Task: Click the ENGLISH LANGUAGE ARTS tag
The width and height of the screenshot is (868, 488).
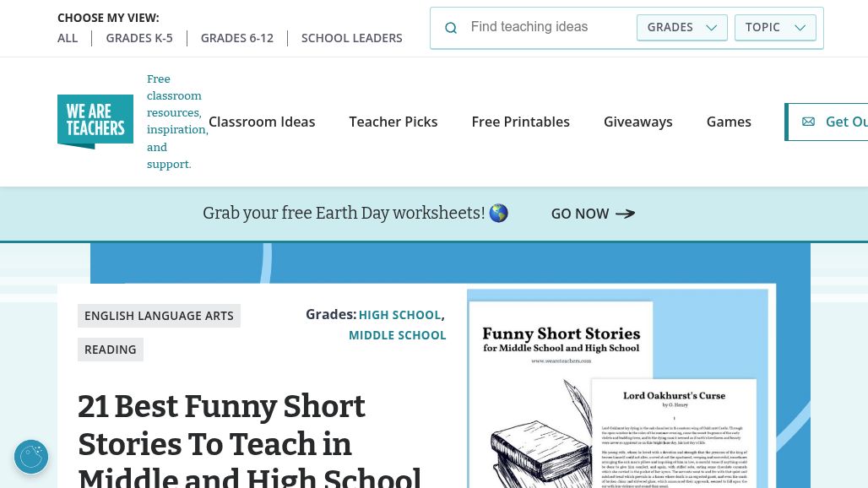Action: tap(159, 316)
